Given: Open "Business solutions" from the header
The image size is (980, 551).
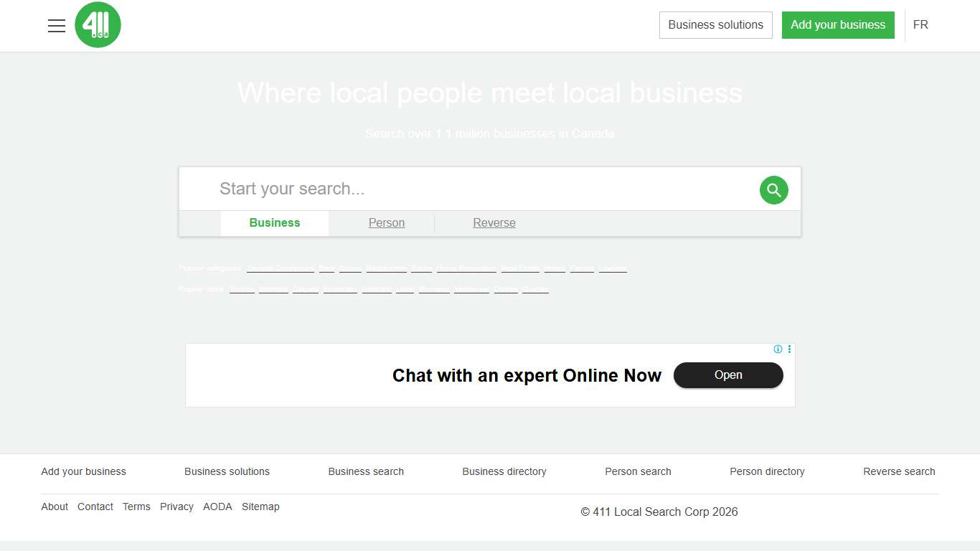Looking at the screenshot, I should click(715, 25).
